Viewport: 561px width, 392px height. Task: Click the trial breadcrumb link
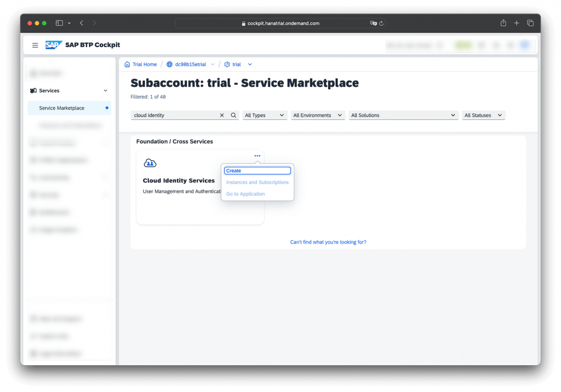click(237, 65)
